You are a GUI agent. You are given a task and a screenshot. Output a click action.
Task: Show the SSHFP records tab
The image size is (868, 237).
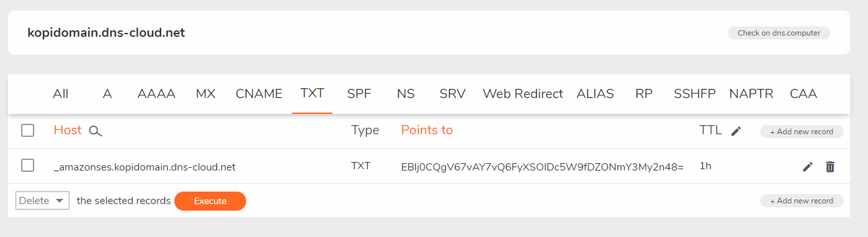click(x=694, y=93)
